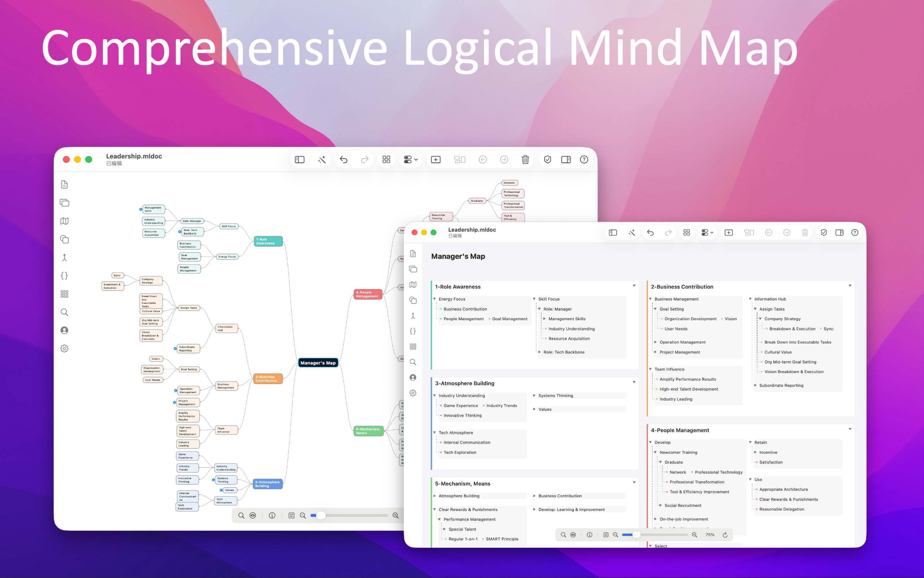Toggle right inspector panel in back mind map window
The width and height of the screenshot is (924, 578).
click(x=566, y=159)
